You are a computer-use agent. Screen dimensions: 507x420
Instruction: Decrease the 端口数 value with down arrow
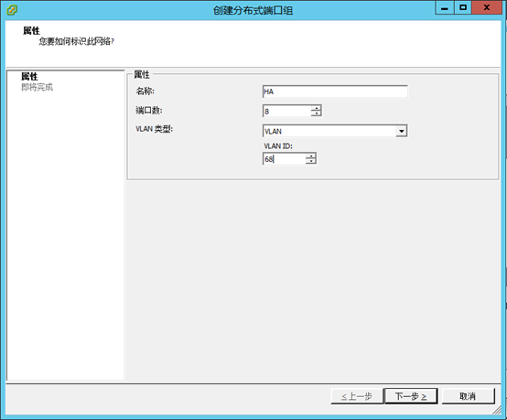pos(317,113)
